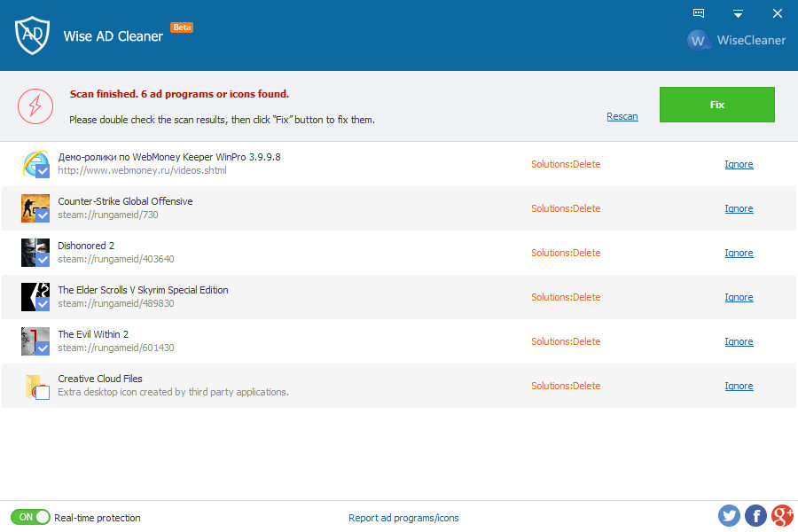This screenshot has height=532, width=798.
Task: Uncheck the WebMoney Keeper WinPro checkbox
Action: (43, 171)
